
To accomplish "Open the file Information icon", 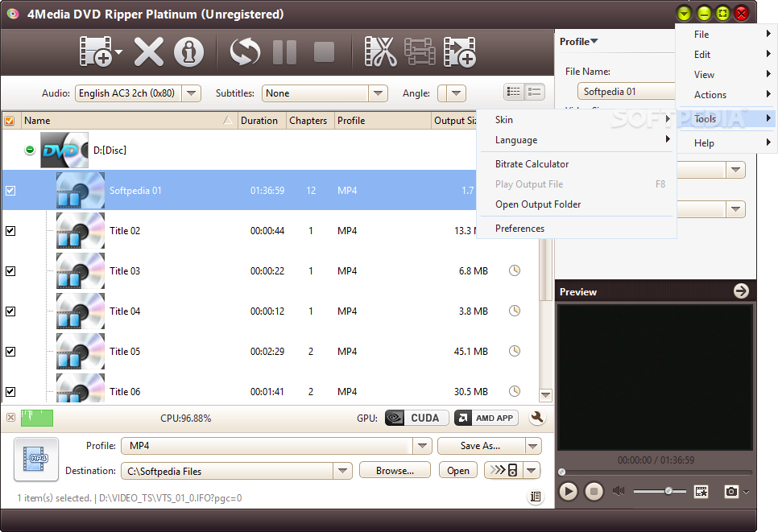I will (188, 52).
